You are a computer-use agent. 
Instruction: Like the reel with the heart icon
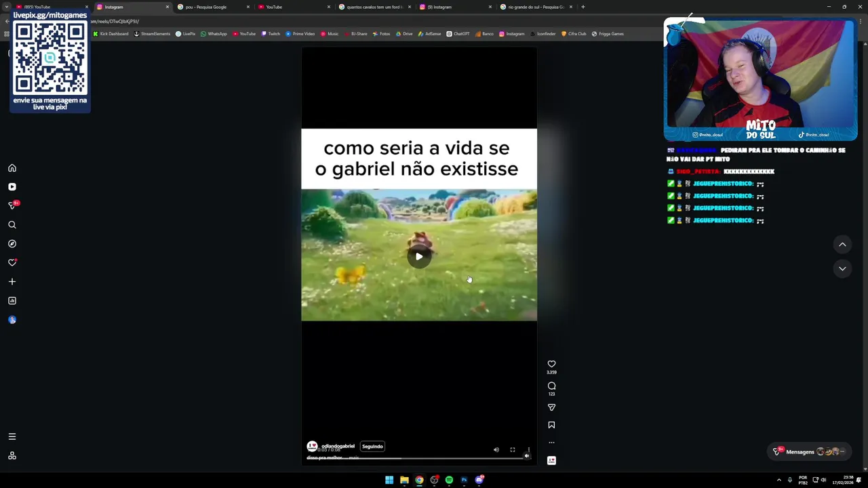pos(551,364)
